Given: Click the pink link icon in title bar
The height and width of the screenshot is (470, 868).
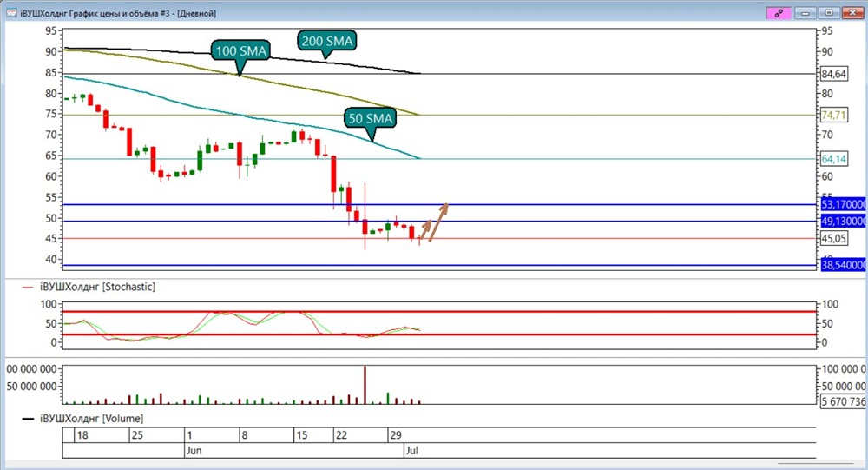Looking at the screenshot, I should pyautogui.click(x=779, y=13).
